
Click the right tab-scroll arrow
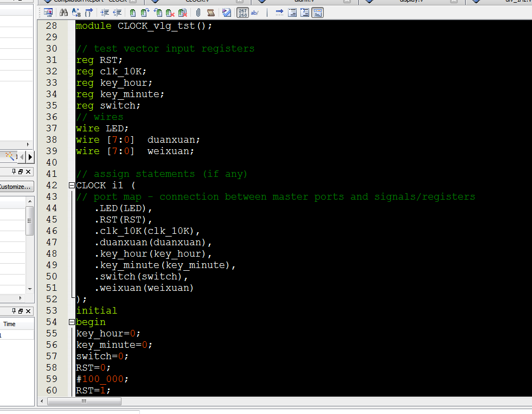[30, 157]
